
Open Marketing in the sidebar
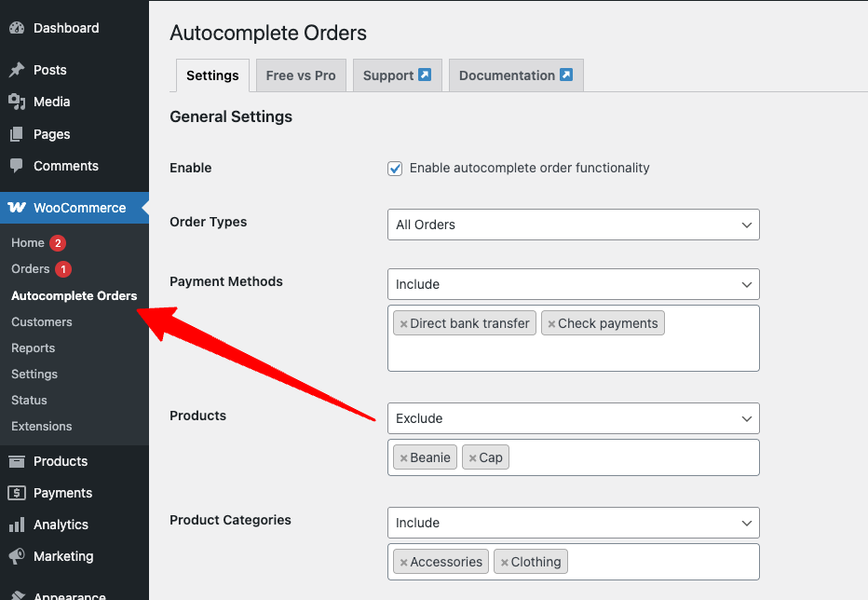tap(75, 555)
